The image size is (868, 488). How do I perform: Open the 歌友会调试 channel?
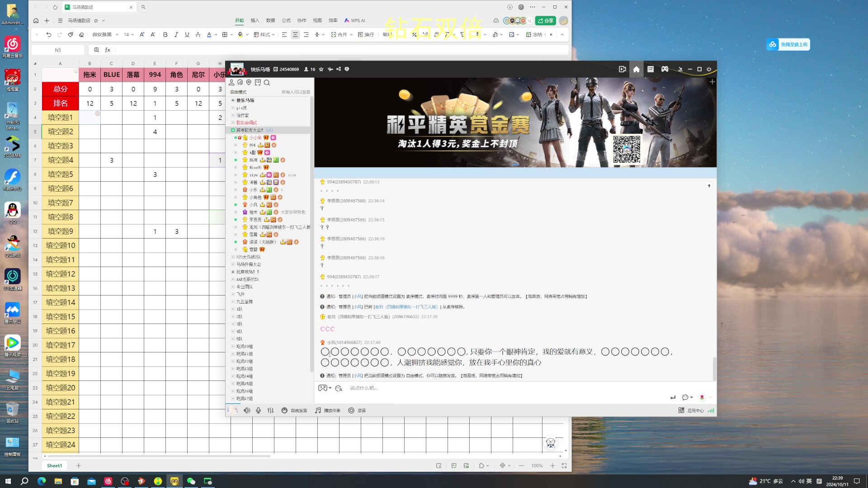246,122
